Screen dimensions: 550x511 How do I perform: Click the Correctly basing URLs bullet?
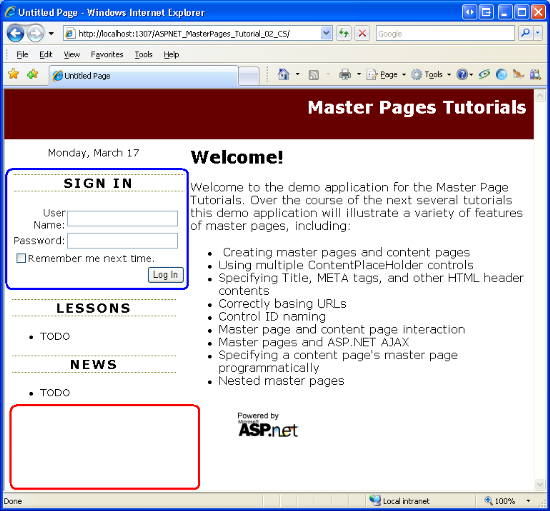tap(282, 304)
